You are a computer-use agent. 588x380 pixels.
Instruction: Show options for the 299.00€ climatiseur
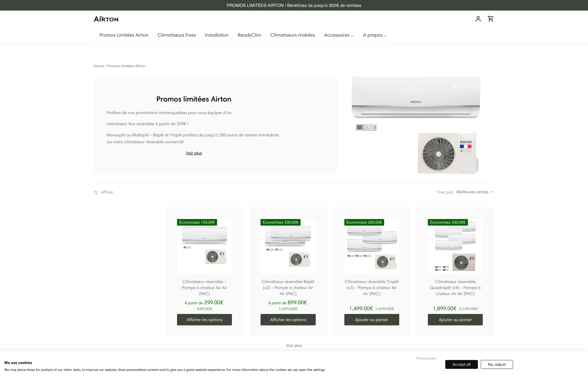coord(204,320)
